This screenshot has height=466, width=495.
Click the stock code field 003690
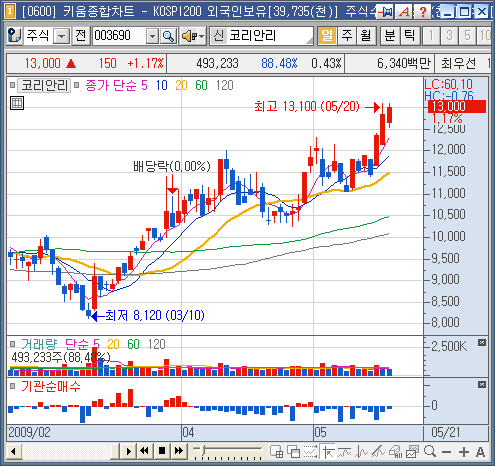[119, 36]
